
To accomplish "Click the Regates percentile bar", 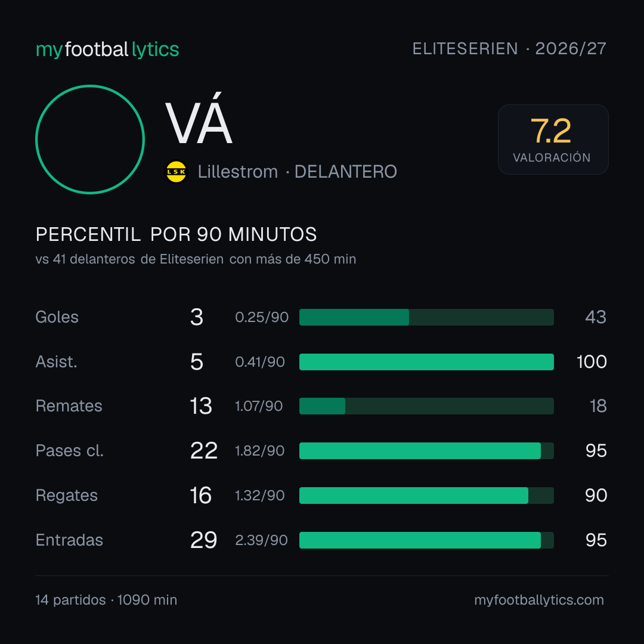I will click(426, 496).
